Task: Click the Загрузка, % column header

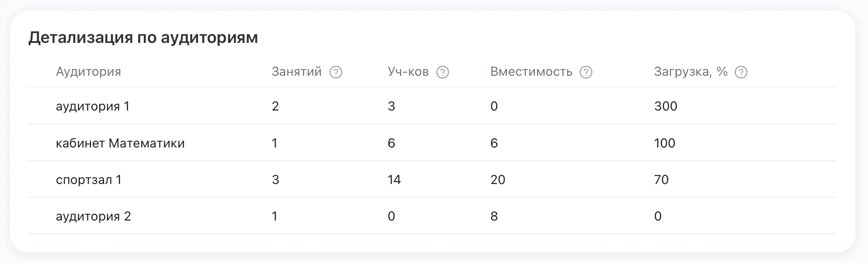Action: pos(690,72)
